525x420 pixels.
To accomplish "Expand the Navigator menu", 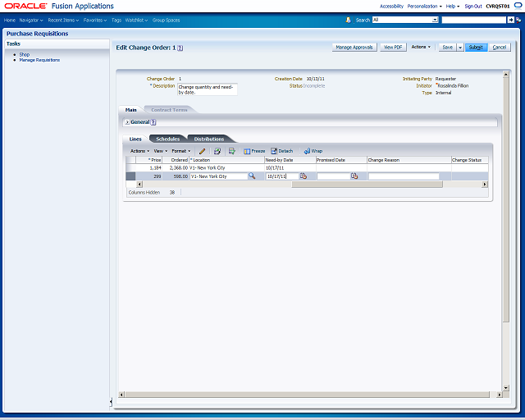I will [x=31, y=20].
